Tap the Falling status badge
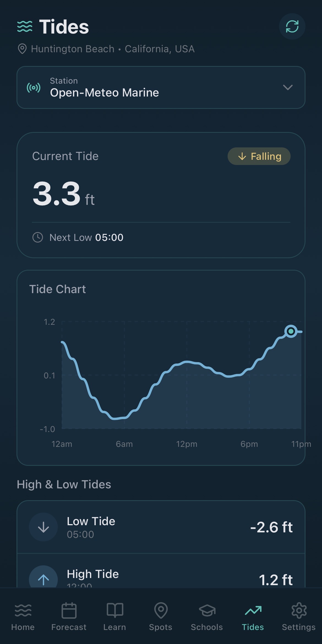Image resolution: width=322 pixels, height=644 pixels. pyautogui.click(x=259, y=156)
